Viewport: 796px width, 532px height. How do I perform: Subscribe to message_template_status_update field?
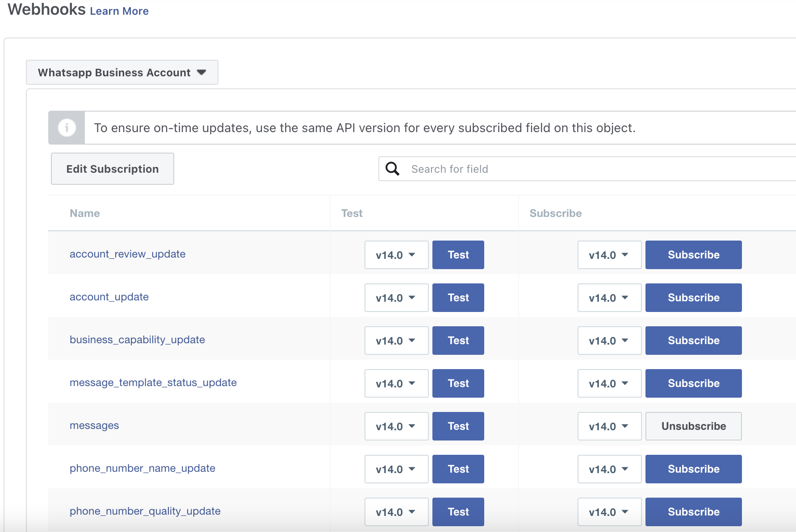tap(693, 383)
